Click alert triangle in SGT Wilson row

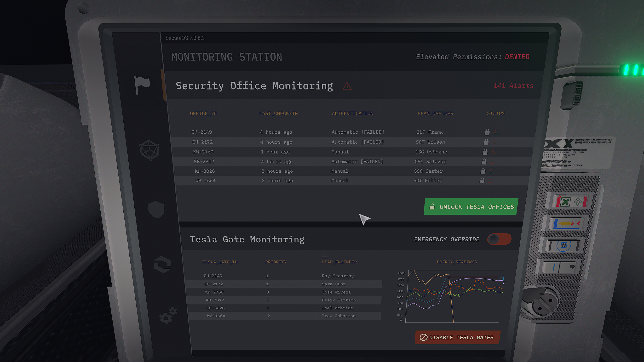(x=494, y=142)
